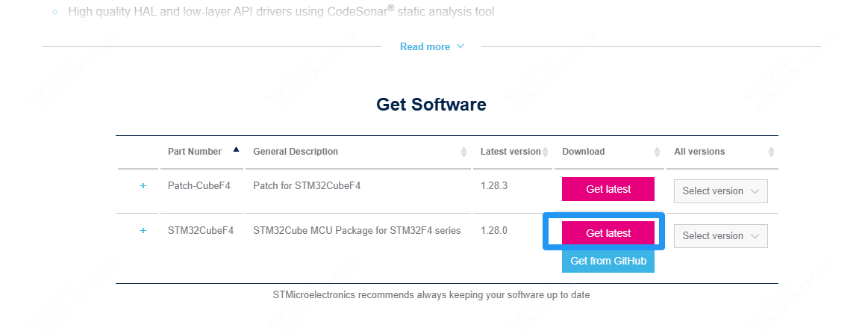Image resolution: width=868 pixels, height=331 pixels.
Task: Click the All versions sort arrows icon
Action: (770, 152)
